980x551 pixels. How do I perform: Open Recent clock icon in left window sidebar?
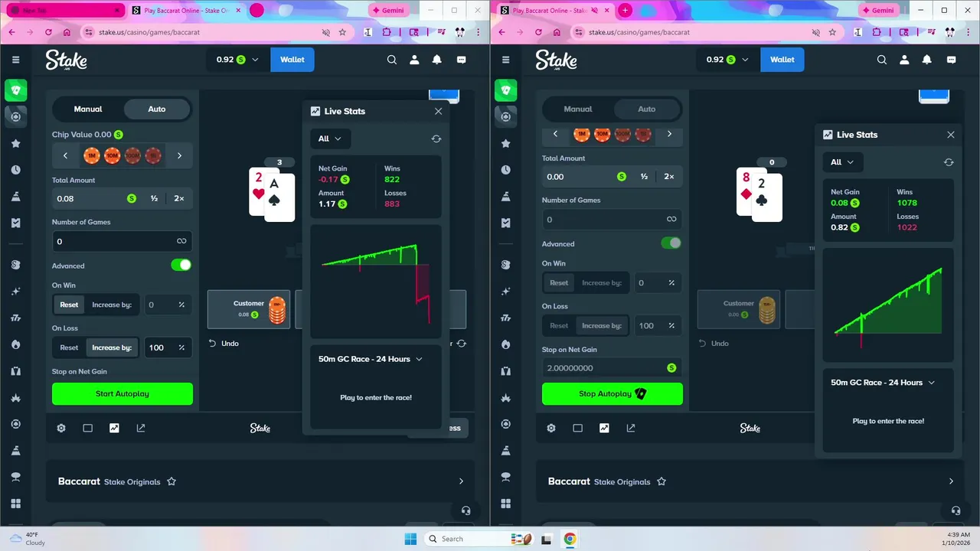[15, 170]
